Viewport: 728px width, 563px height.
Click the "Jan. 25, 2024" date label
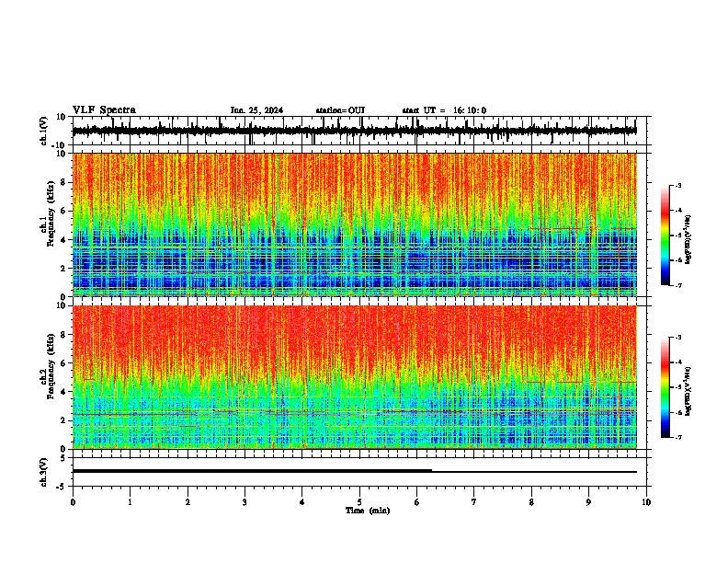click(x=256, y=110)
